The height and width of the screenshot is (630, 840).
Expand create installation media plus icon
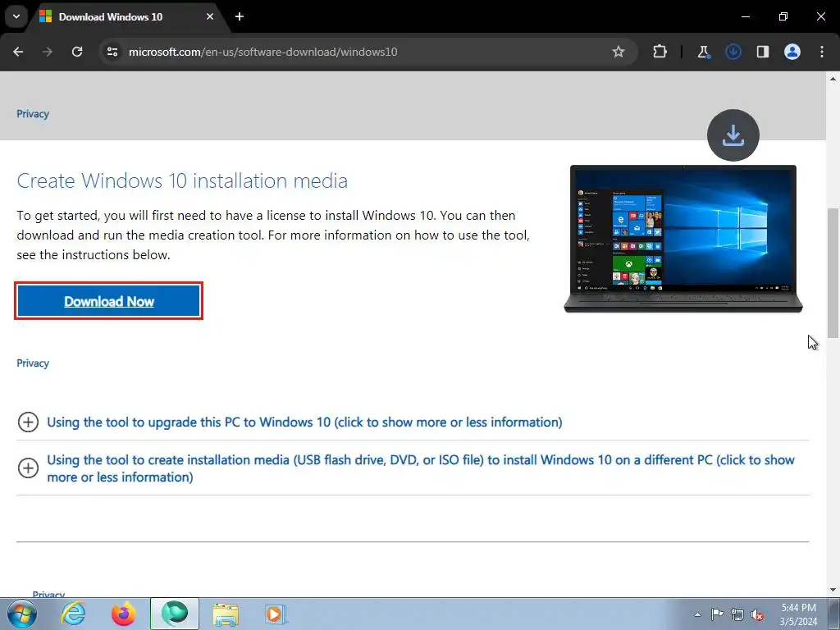coord(28,468)
